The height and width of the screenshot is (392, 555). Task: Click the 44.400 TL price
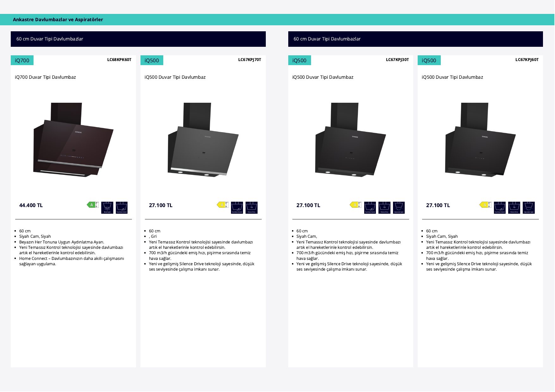[x=31, y=205]
